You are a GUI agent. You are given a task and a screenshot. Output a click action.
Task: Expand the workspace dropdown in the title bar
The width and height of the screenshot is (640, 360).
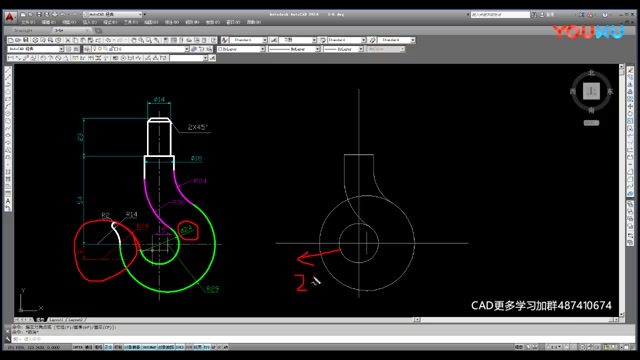point(112,14)
